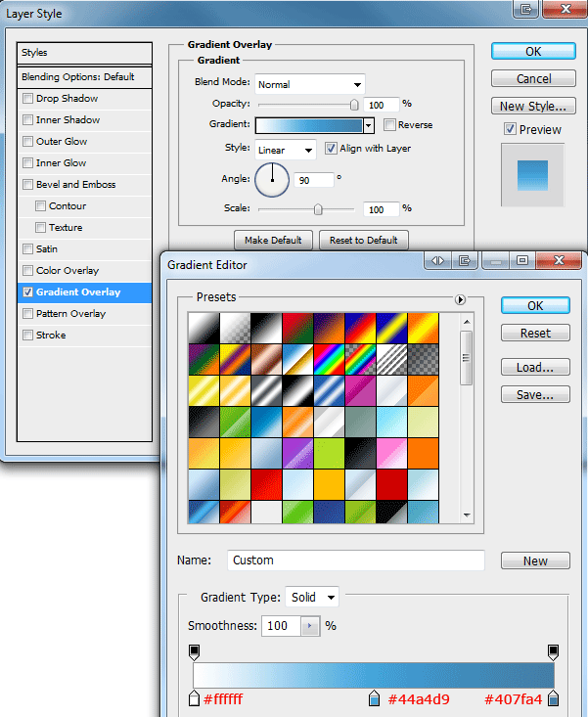This screenshot has width=588, height=717.
Task: Choose the magenta gradient preset in third row
Action: pos(359,390)
